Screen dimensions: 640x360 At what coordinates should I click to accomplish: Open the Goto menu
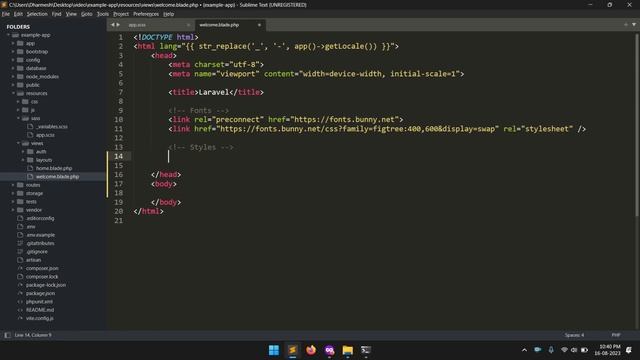tap(87, 14)
